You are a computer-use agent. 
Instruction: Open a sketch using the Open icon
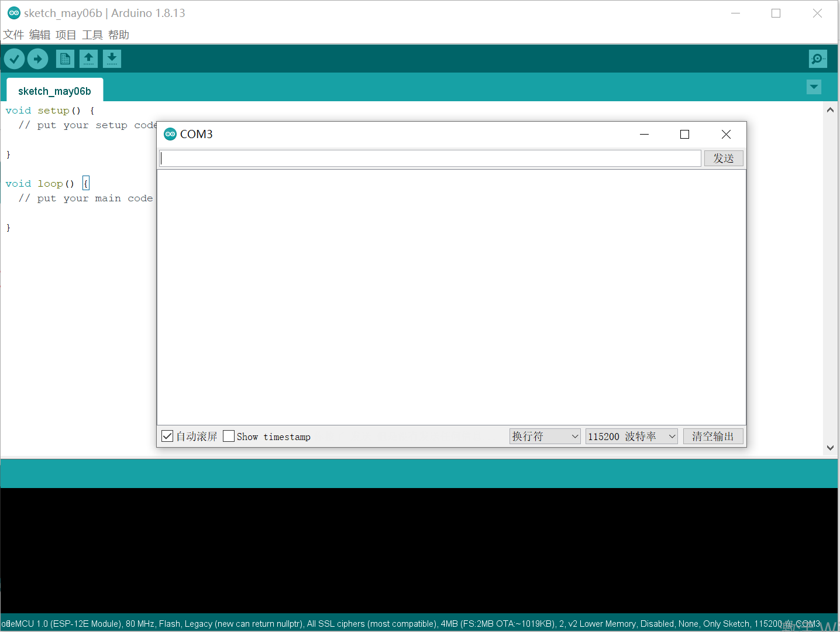[x=88, y=59]
